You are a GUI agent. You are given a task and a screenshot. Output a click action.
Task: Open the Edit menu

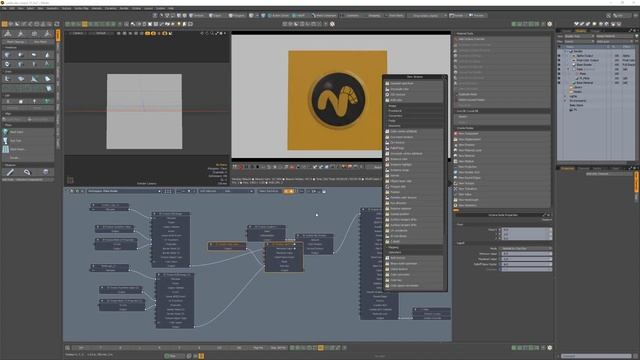click(x=12, y=8)
